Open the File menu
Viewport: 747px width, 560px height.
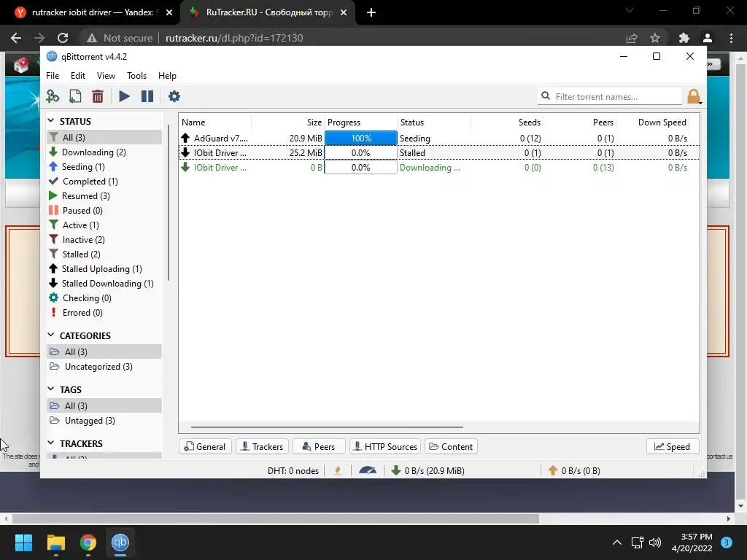click(x=53, y=76)
